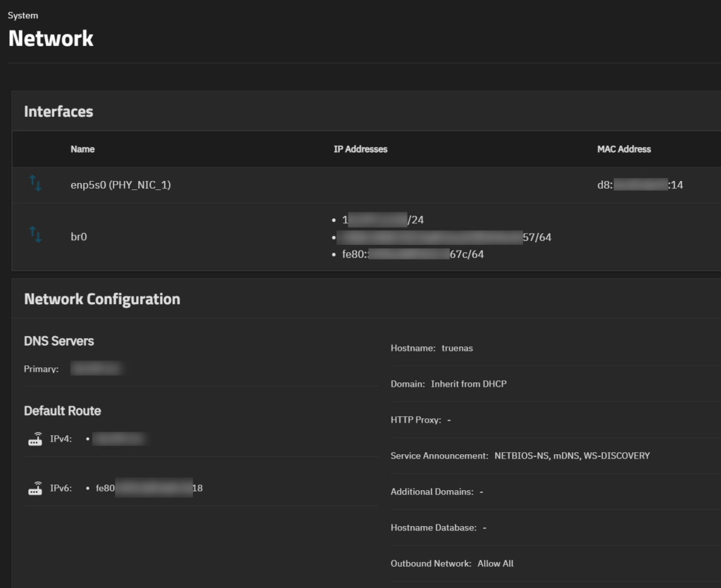Click the Interfaces card heading

[x=58, y=111]
